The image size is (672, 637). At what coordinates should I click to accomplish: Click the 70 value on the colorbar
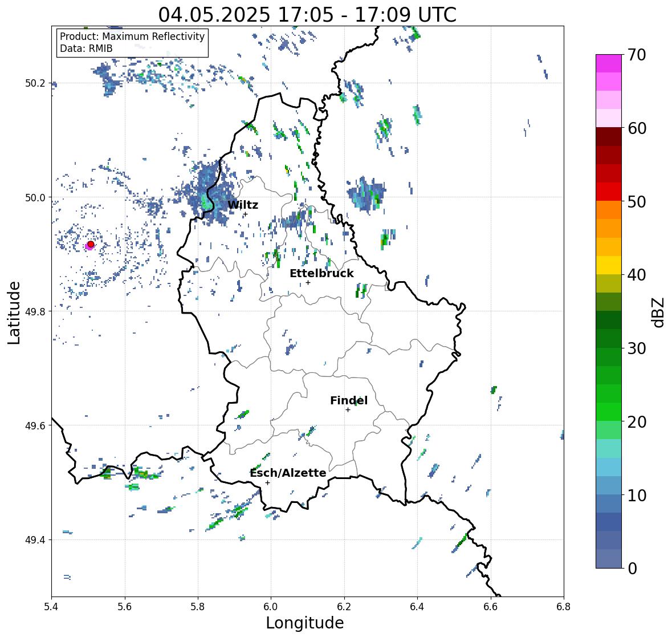pyautogui.click(x=637, y=55)
